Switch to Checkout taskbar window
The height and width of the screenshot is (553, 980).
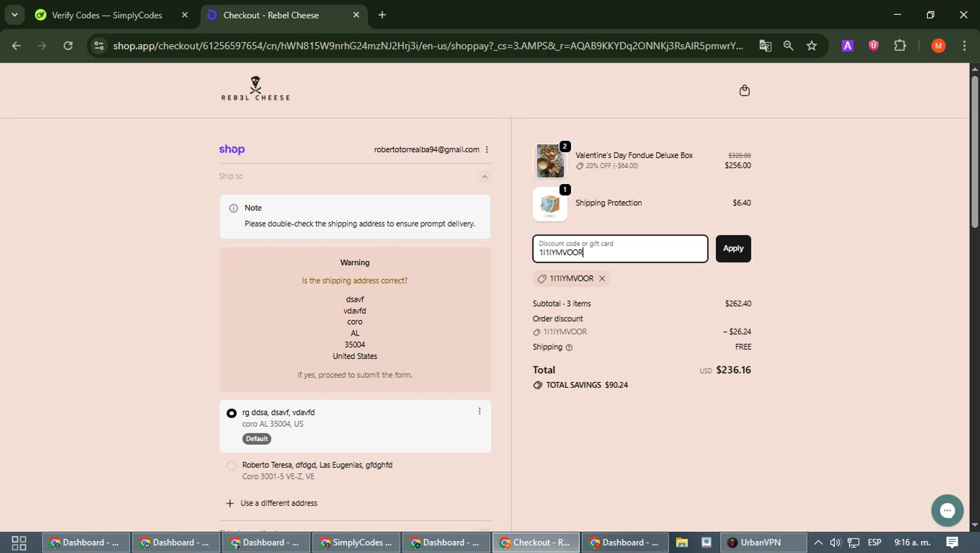[x=535, y=543]
